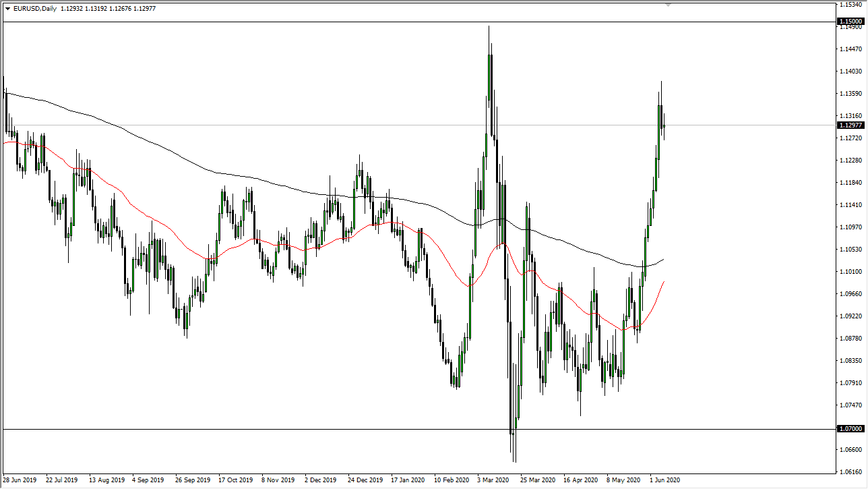Screen dimensions: 868x489
Task: Click the 1.11840 price scale label
Action: click(850, 183)
